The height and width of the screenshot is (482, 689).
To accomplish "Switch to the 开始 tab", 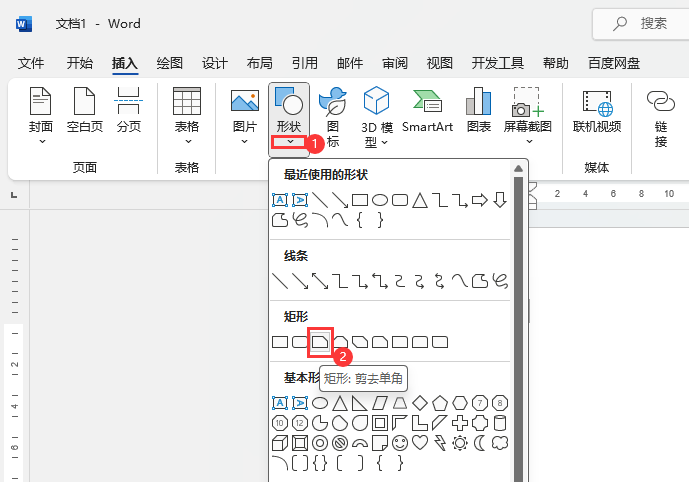I will 80,63.
